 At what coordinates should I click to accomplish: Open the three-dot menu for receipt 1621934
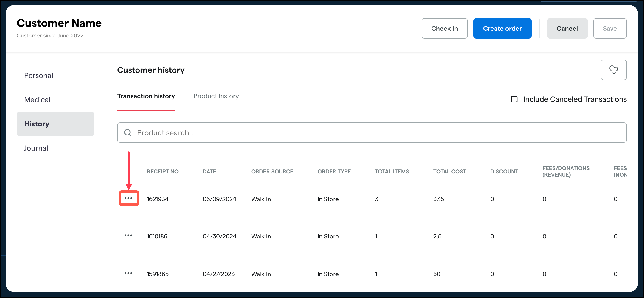129,199
